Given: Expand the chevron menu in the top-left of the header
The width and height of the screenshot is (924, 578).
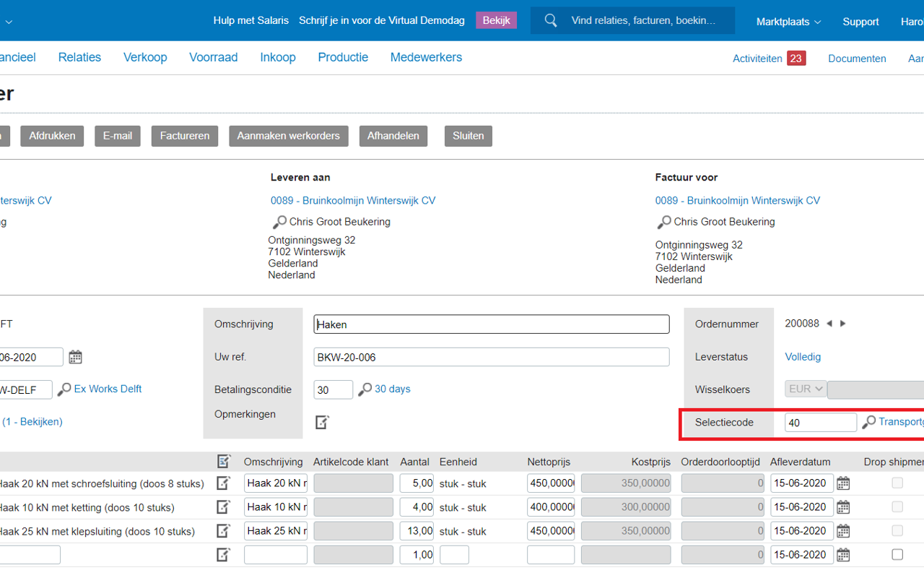Looking at the screenshot, I should point(9,22).
